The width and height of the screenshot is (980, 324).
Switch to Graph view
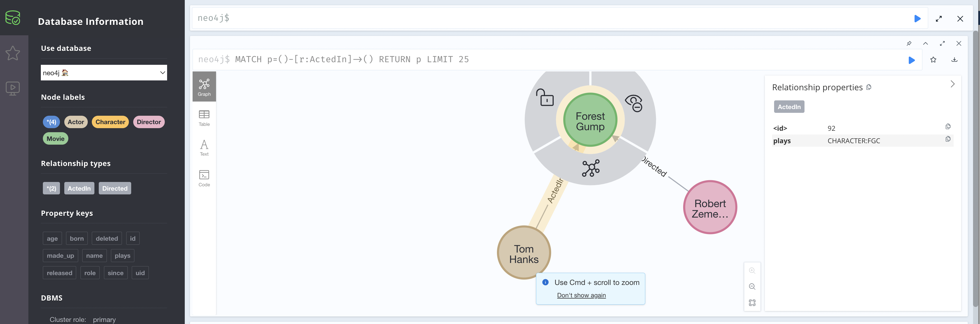204,87
